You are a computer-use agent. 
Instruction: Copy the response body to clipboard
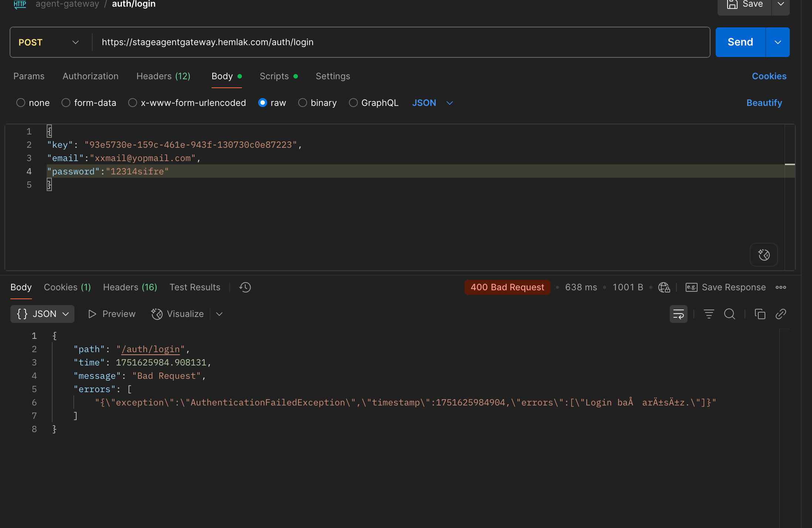[760, 314]
